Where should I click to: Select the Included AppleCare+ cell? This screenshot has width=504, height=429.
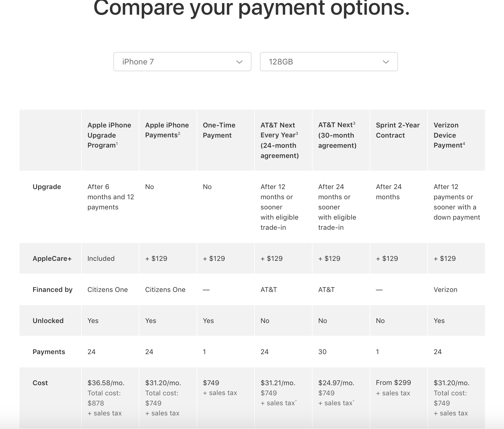click(101, 258)
